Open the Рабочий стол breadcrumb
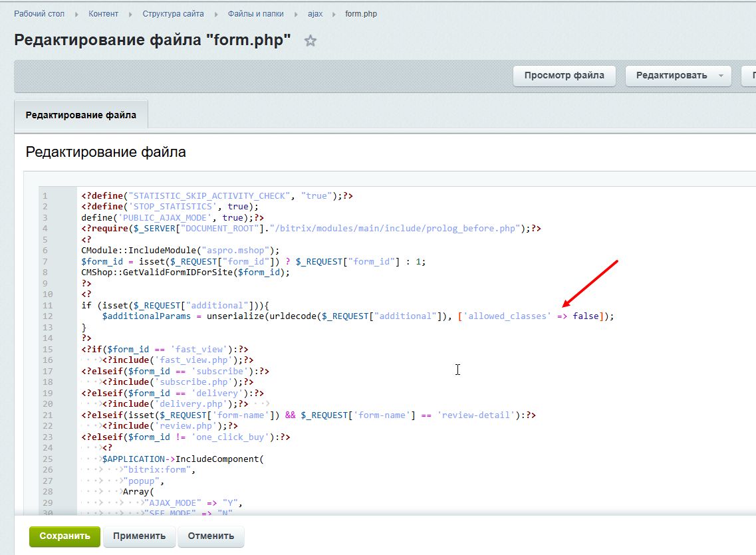The image size is (756, 555). 39,13
